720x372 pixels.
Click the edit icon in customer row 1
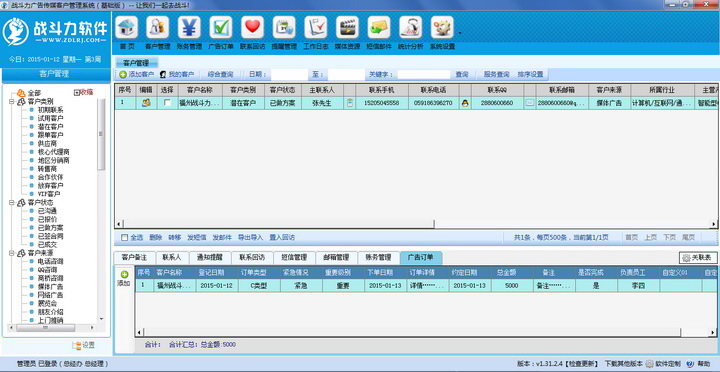point(146,103)
